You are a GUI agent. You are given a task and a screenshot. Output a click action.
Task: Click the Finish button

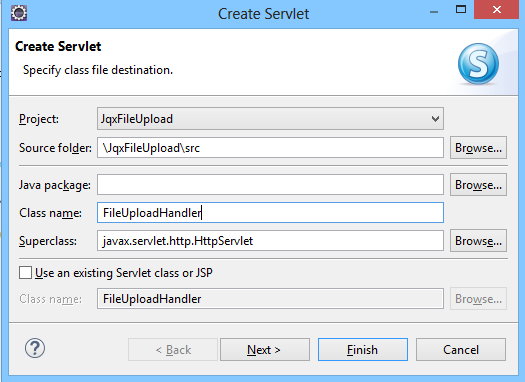pos(363,350)
